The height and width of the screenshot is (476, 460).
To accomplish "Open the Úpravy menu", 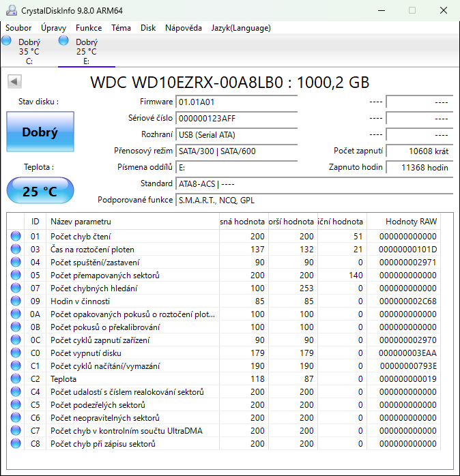I will click(x=54, y=28).
